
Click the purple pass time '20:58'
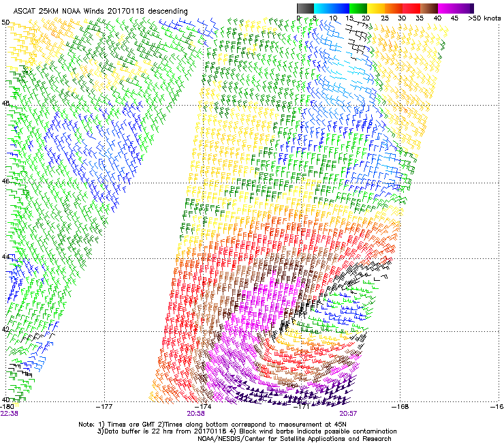tap(195, 414)
